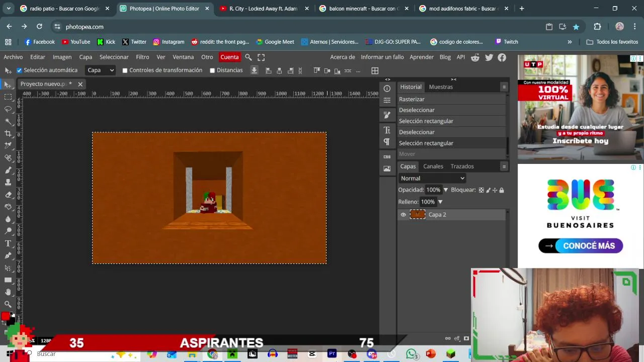
Task: Toggle lock image pixels brush icon
Action: click(488, 190)
